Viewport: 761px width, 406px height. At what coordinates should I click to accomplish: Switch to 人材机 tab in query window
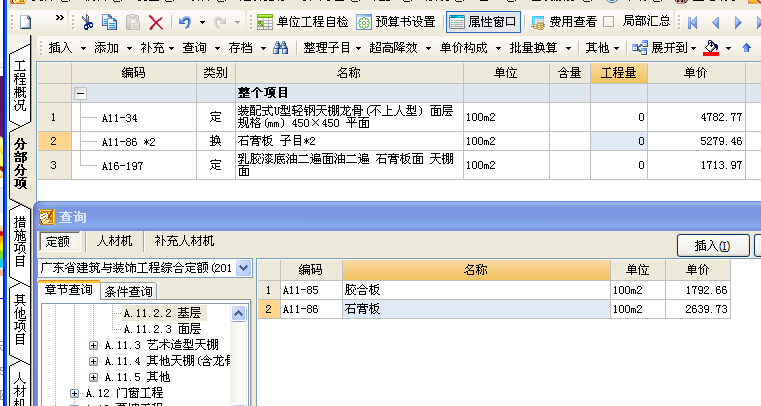115,241
